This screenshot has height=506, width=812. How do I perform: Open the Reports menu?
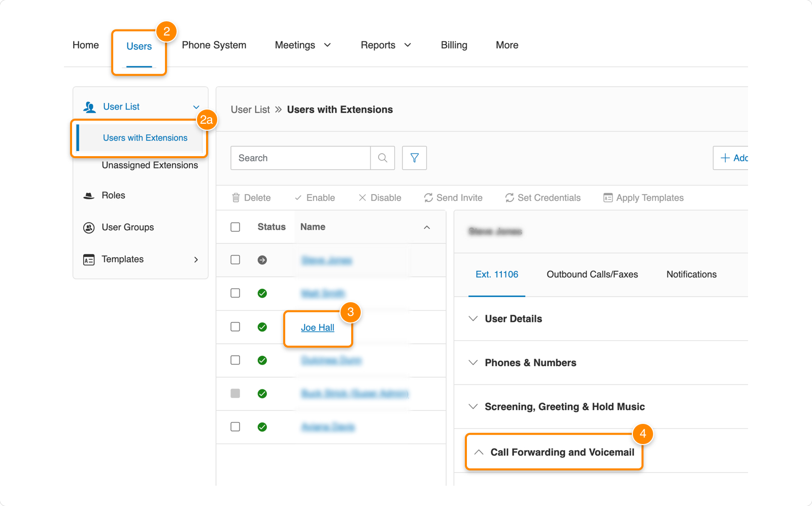point(385,45)
